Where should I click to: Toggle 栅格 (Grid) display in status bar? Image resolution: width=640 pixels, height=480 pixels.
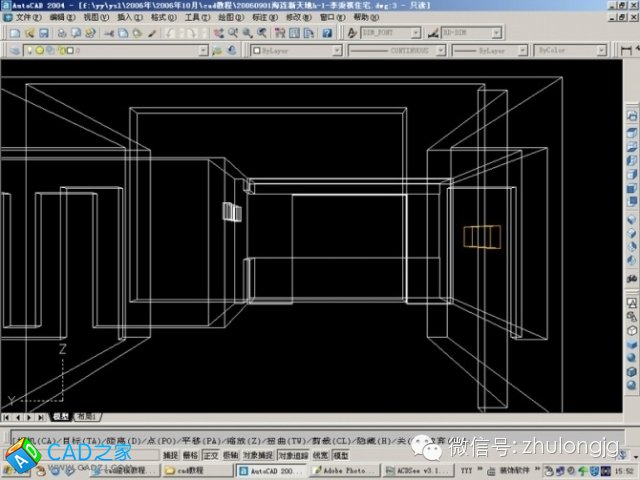point(191,455)
